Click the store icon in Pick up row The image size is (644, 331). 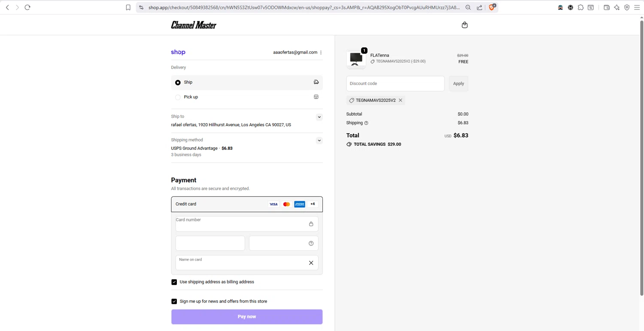[x=316, y=97]
